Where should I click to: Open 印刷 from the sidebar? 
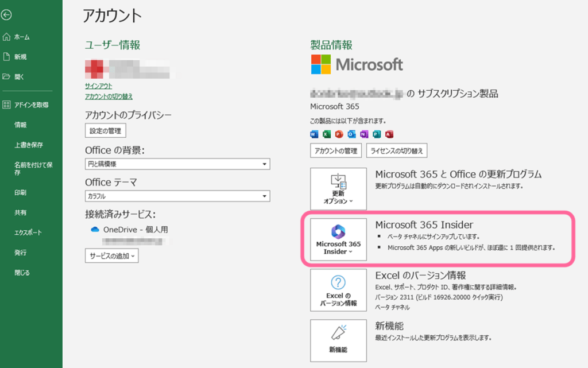20,193
